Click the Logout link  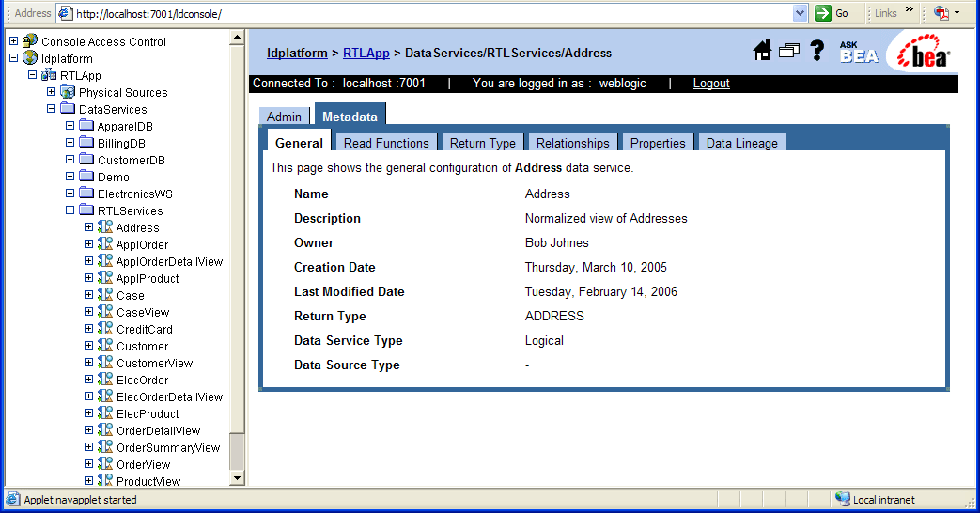(711, 83)
